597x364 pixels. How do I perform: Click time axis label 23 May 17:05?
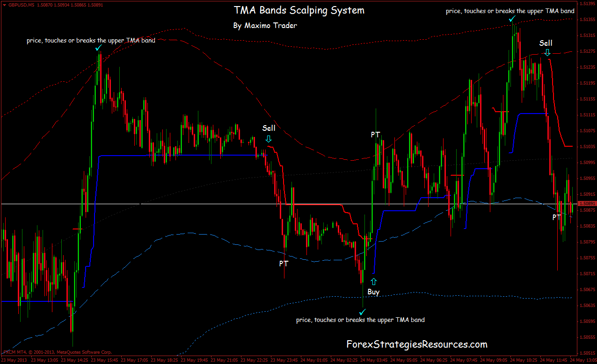pyautogui.click(x=134, y=361)
